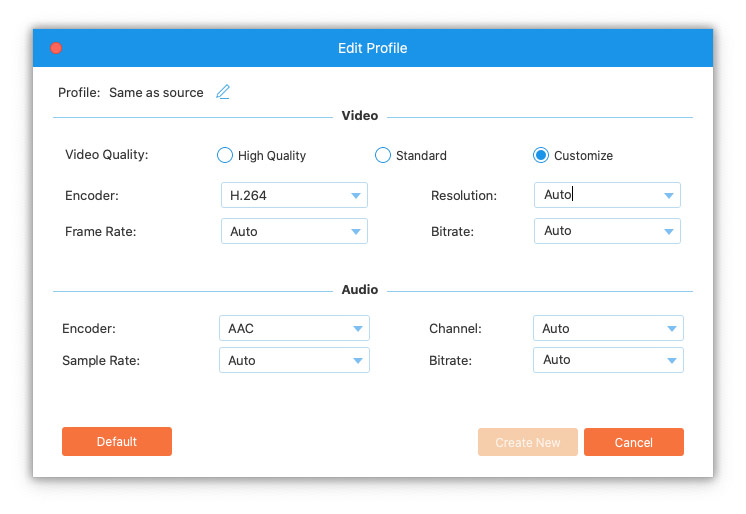
Task: Open the video Encoder H.264 dropdown
Action: 293,195
